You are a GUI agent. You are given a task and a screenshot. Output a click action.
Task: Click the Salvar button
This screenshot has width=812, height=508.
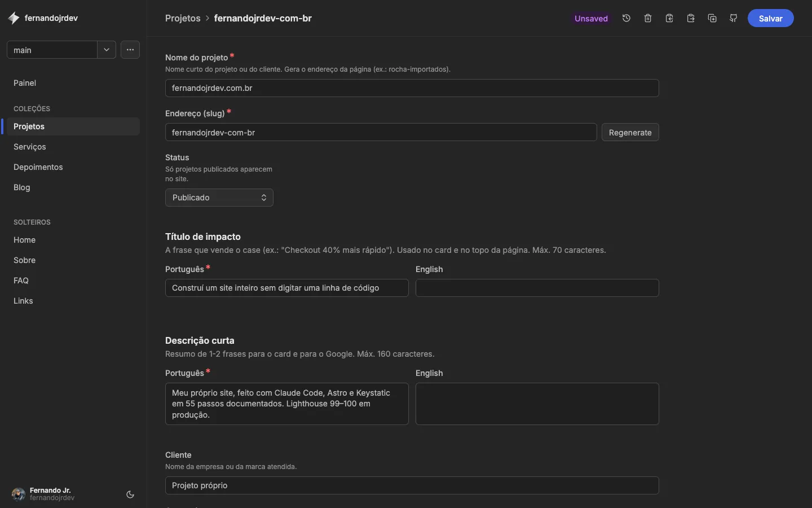point(771,18)
